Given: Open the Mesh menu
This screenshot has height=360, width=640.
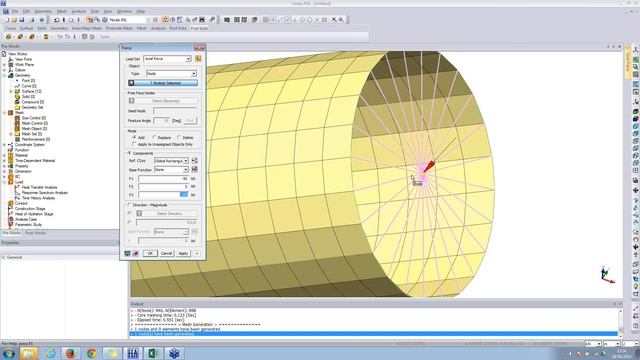Looking at the screenshot, I should pos(61,11).
